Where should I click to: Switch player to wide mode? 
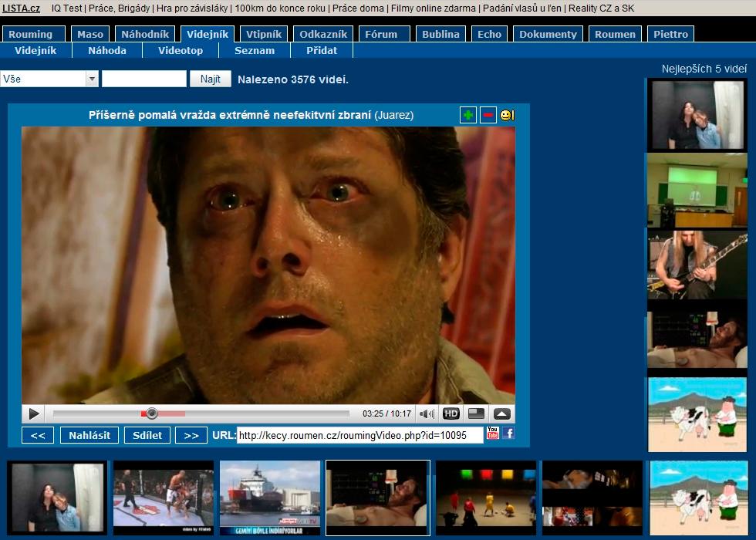(x=477, y=413)
